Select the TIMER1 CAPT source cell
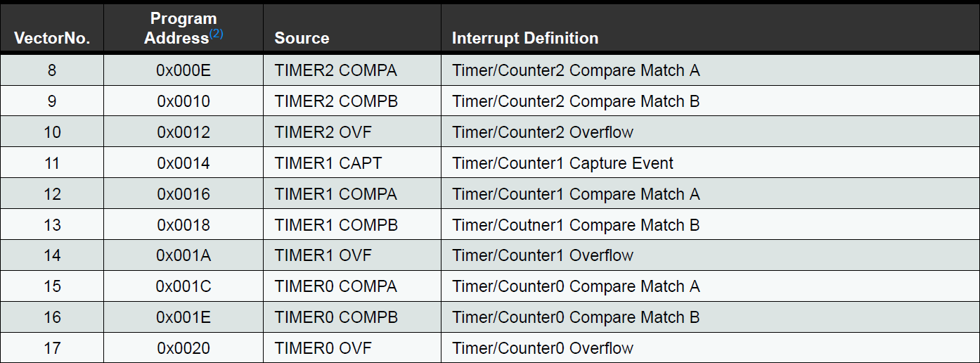 pos(328,163)
